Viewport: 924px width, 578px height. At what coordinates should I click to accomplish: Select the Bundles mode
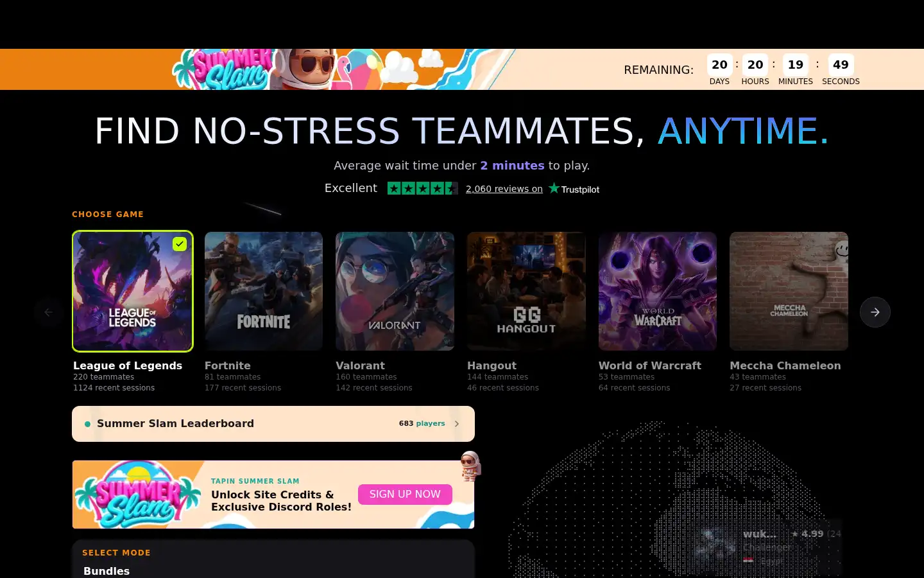pos(107,571)
